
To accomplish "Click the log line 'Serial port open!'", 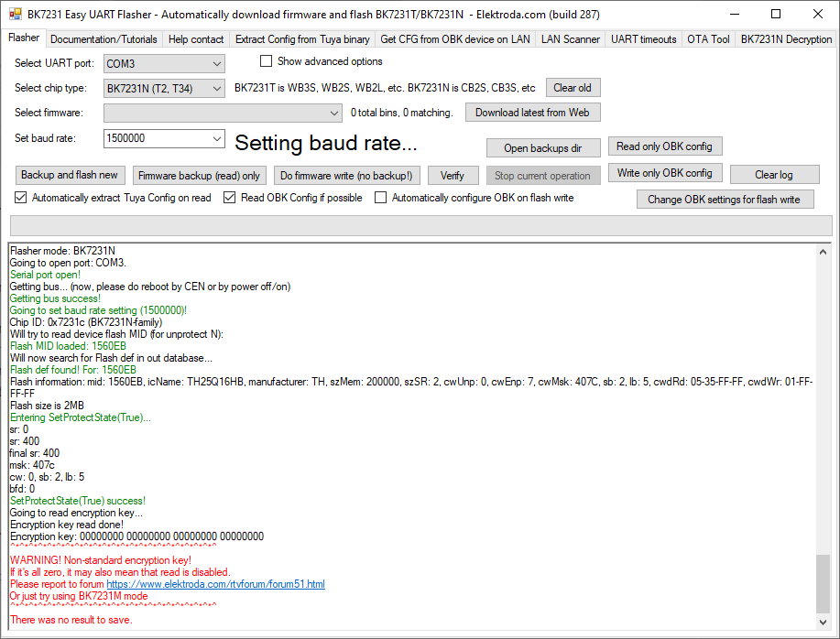I will pyautogui.click(x=45, y=275).
